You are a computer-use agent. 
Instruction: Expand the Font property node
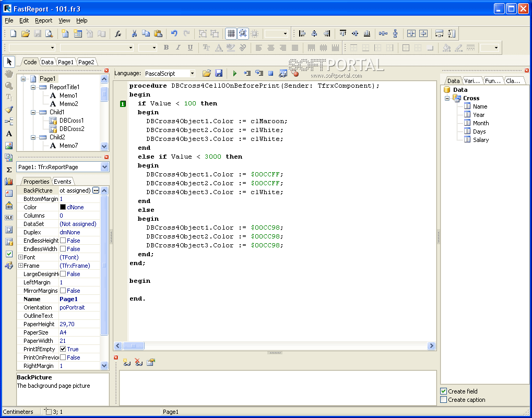coord(20,257)
